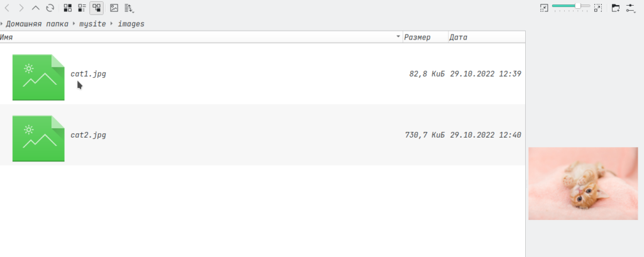Go up to the parent folder
The image size is (644, 257).
36,8
